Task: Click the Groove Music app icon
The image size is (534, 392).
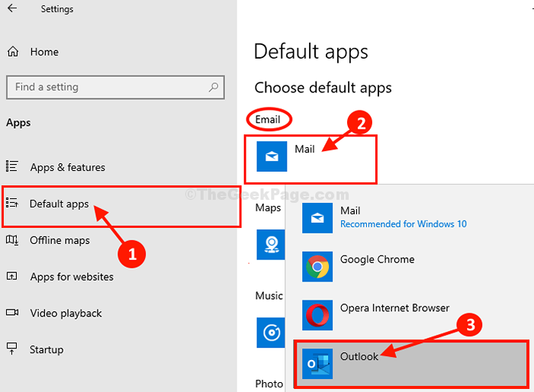Action: point(271,333)
